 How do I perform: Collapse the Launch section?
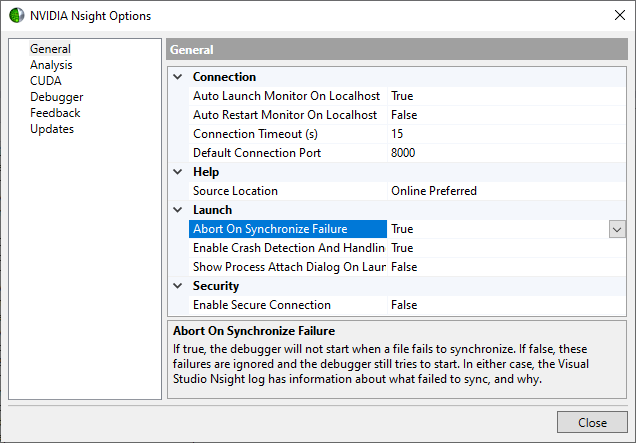[x=178, y=210]
